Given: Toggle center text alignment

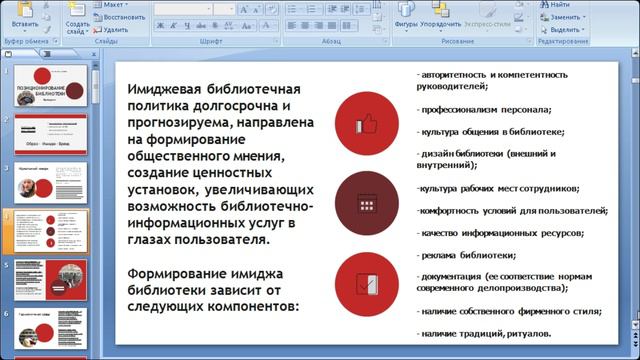Looking at the screenshot, I should coord(305,26).
